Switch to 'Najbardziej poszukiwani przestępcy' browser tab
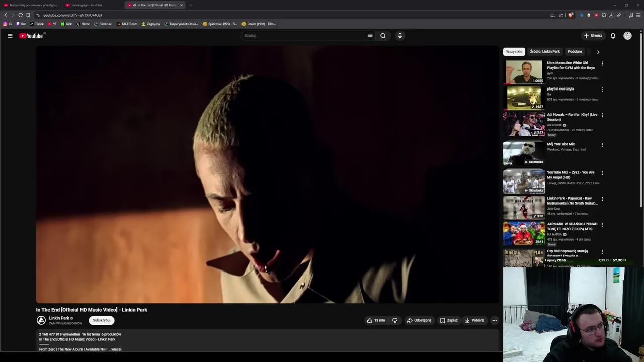644x362 pixels. tap(30, 5)
